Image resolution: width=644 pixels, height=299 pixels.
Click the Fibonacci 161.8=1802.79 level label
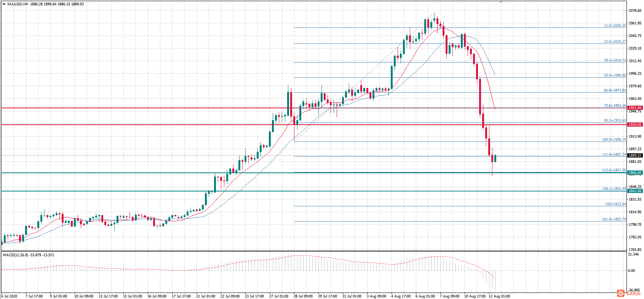[x=614, y=219]
